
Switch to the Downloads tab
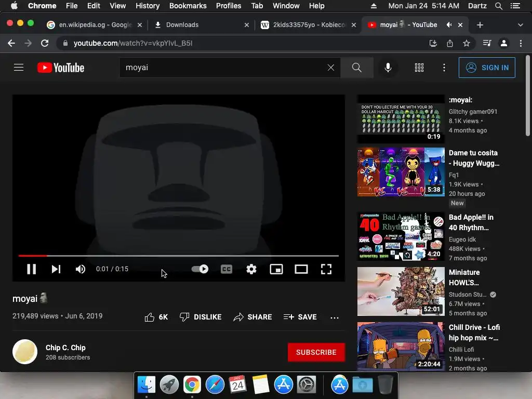point(200,25)
